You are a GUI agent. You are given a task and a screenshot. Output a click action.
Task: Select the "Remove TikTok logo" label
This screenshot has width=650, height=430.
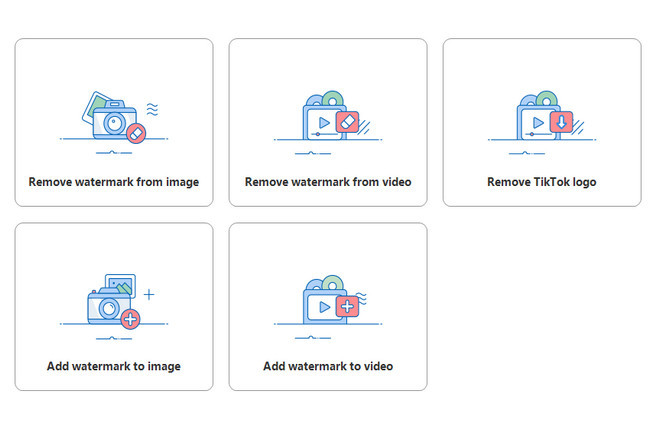[542, 182]
